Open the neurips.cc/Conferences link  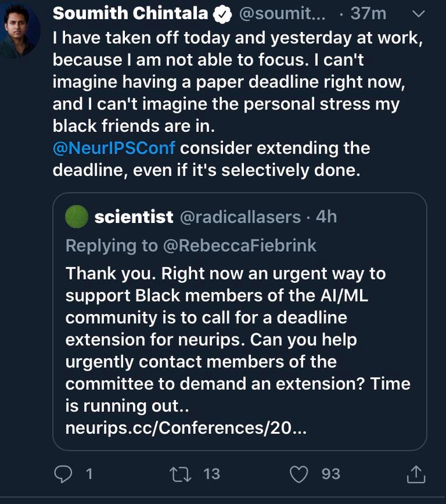click(186, 428)
